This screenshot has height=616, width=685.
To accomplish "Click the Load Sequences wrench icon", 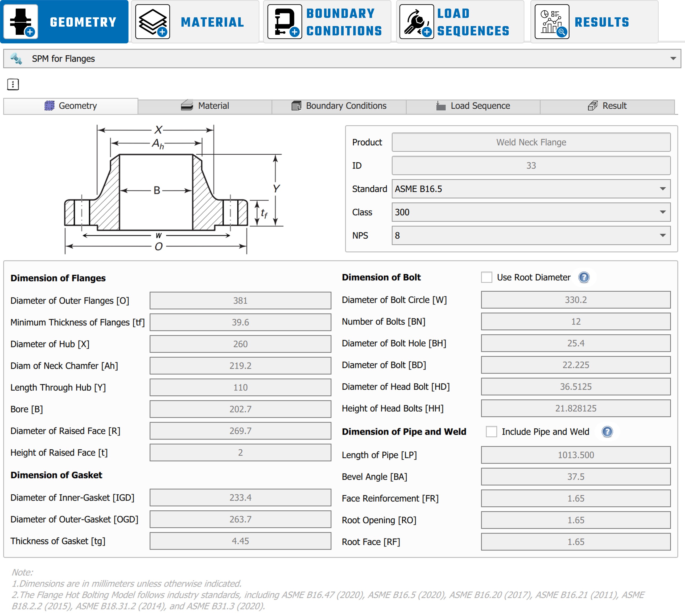I will click(x=417, y=22).
